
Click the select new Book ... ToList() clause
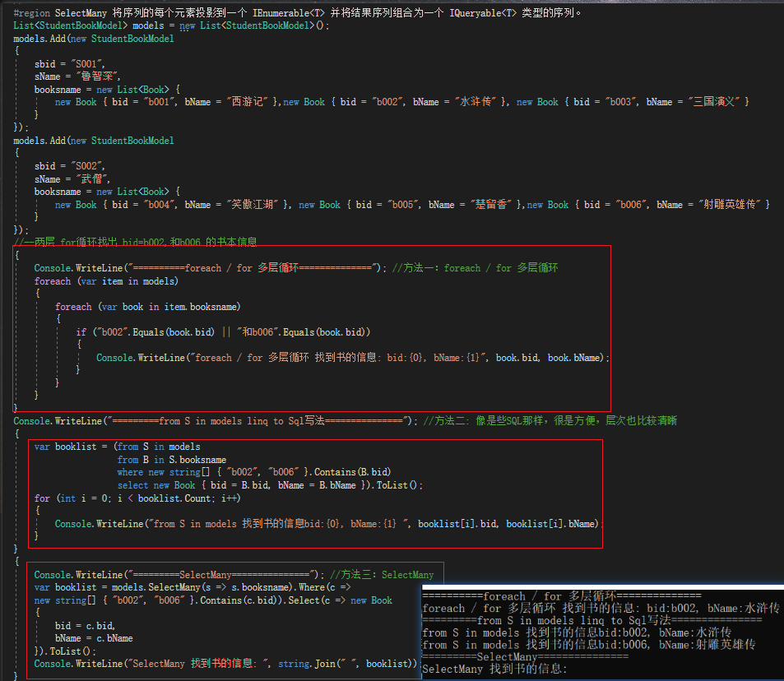[270, 485]
